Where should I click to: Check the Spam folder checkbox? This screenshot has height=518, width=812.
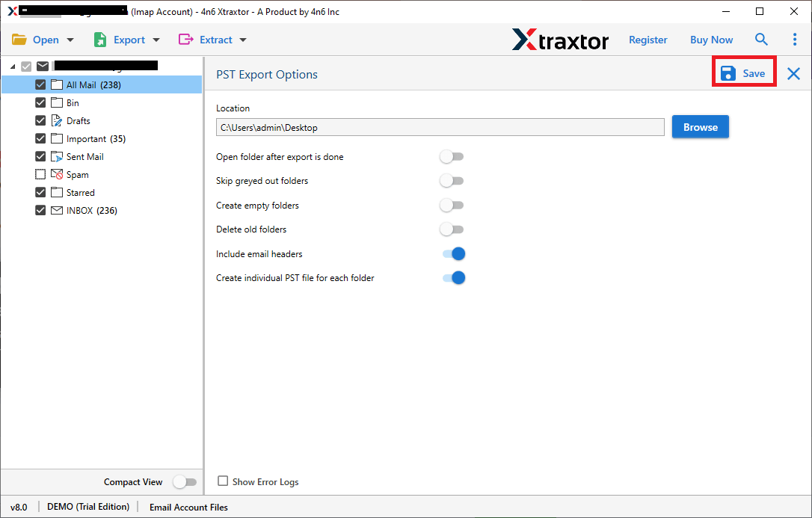point(40,175)
